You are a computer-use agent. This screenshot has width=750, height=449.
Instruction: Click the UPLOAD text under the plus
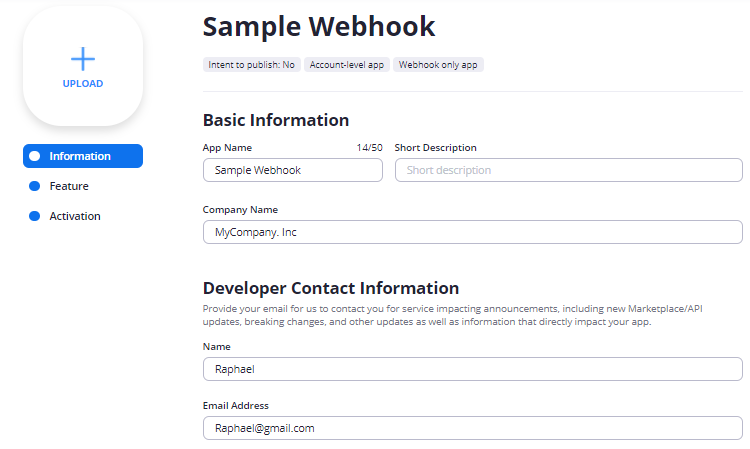pyautogui.click(x=83, y=84)
